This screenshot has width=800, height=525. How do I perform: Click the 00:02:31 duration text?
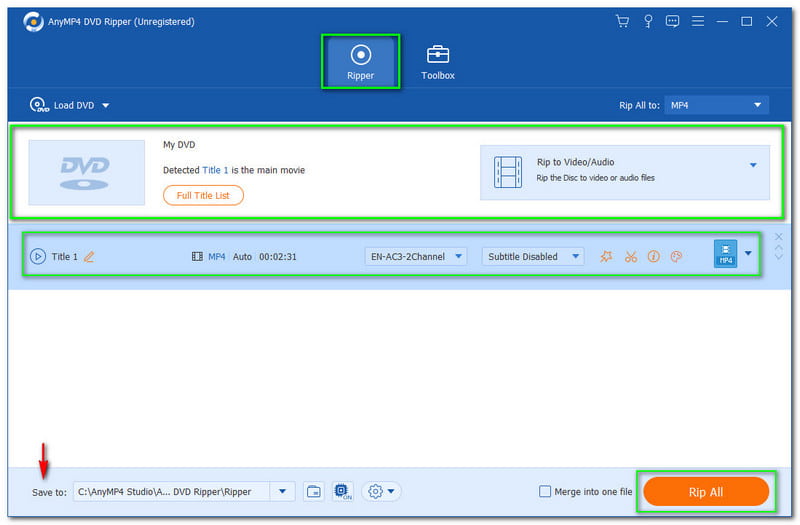click(278, 257)
